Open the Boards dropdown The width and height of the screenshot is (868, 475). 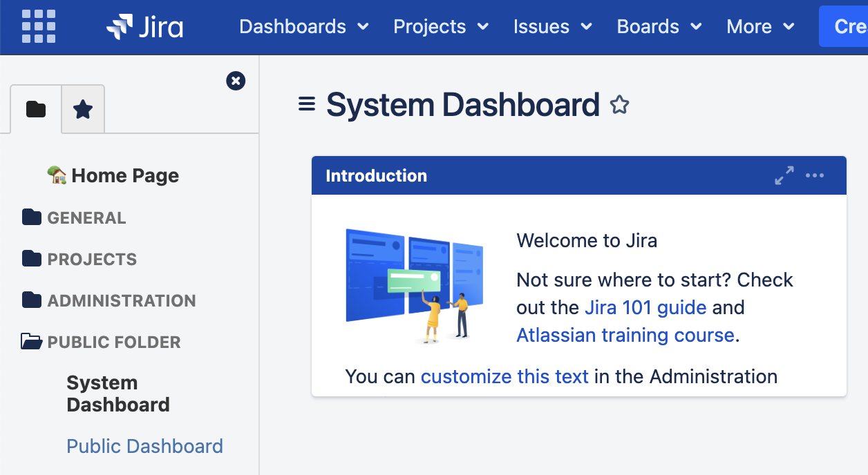[658, 26]
